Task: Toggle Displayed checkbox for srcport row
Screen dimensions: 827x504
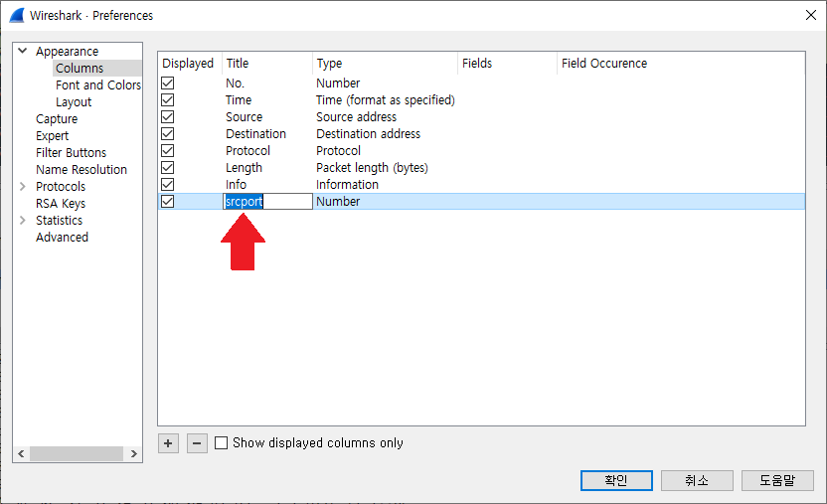Action: tap(168, 201)
